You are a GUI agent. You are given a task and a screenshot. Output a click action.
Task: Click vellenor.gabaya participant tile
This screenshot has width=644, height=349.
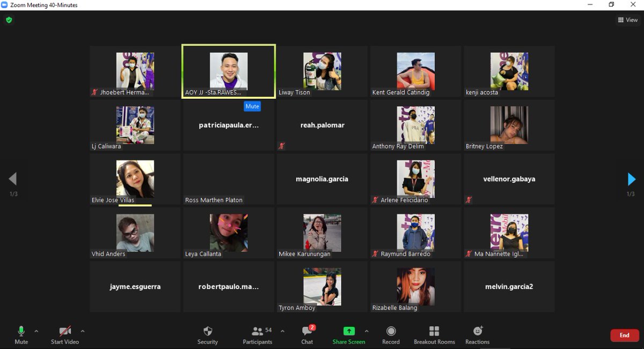pyautogui.click(x=509, y=179)
